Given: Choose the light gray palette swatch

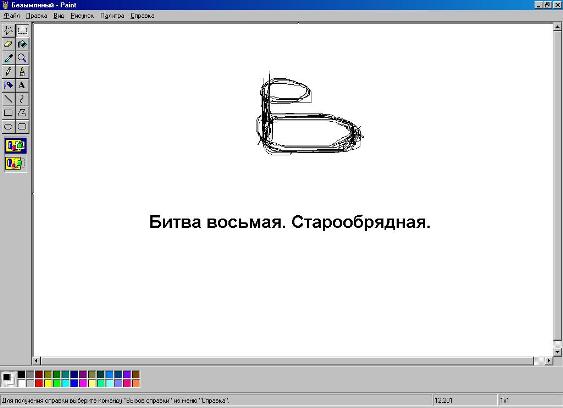Looking at the screenshot, I should pos(30,383).
